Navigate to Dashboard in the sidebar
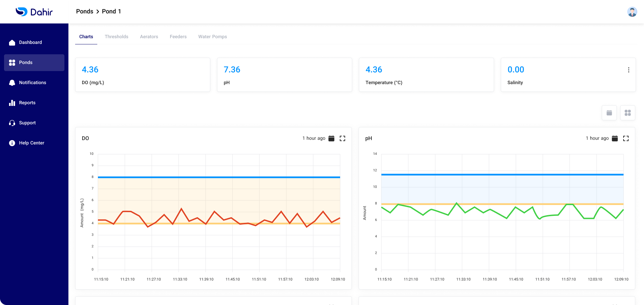This screenshot has height=305, width=644. (x=30, y=42)
